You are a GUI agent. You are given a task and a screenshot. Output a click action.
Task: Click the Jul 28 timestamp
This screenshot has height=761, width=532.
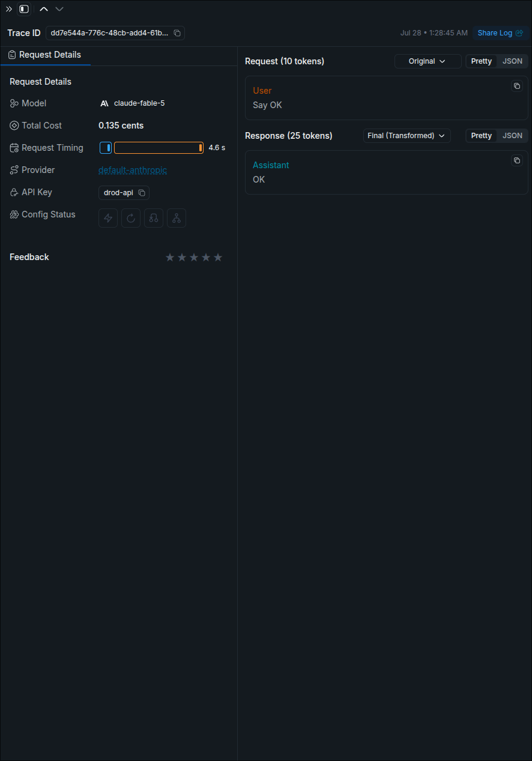434,33
